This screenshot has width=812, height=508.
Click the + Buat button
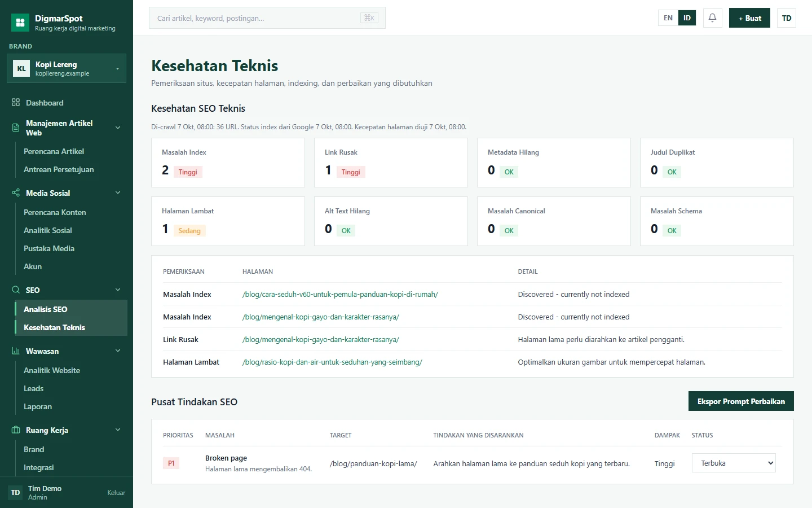pos(749,18)
